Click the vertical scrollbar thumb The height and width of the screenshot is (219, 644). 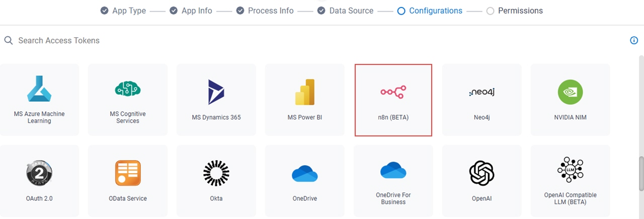tap(641, 174)
